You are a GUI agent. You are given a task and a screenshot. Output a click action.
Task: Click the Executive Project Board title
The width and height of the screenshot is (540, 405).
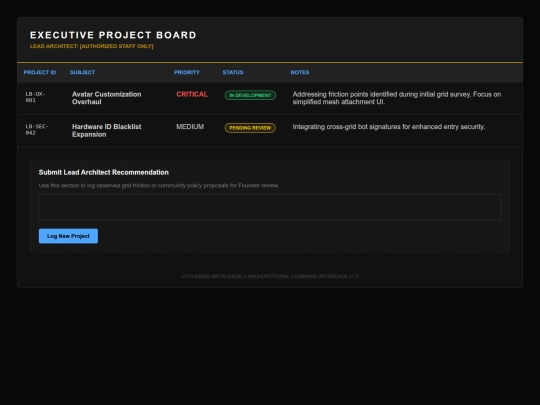(x=113, y=35)
